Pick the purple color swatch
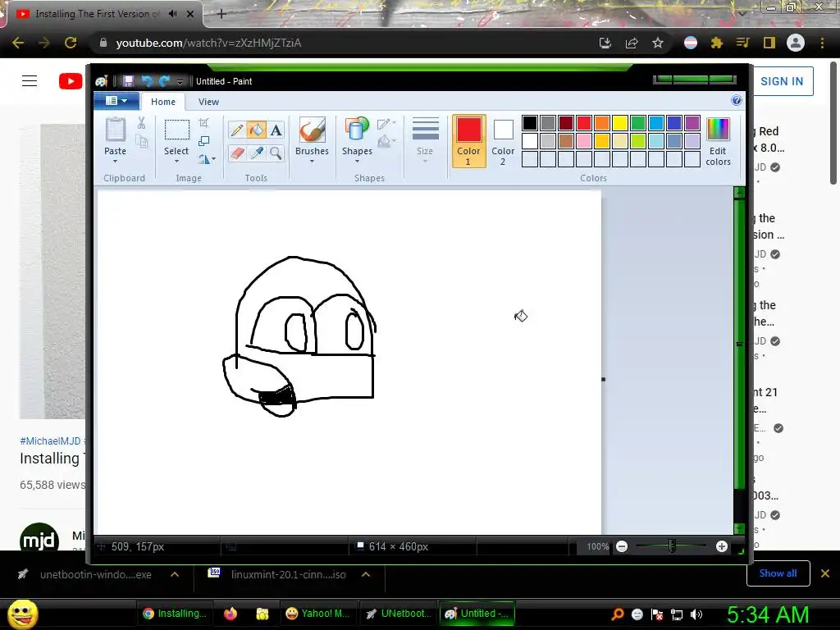Screen dimensions: 840x630 [x=692, y=123]
